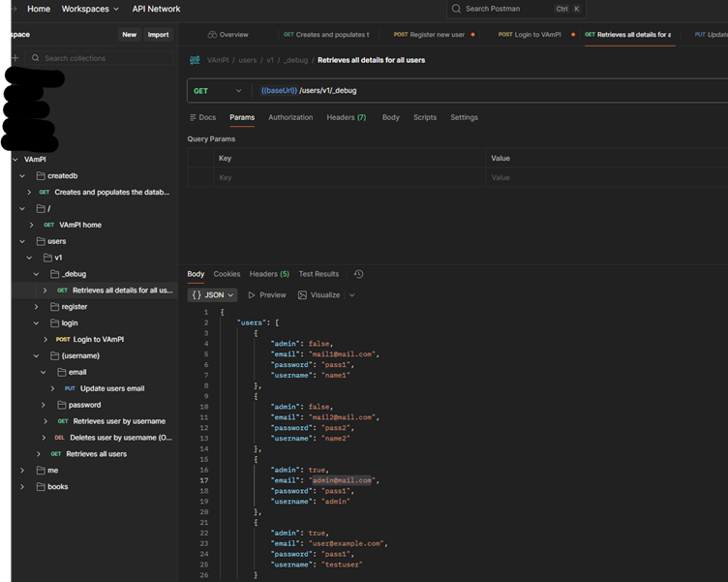
Task: Open the request Settings tab
Action: click(464, 117)
